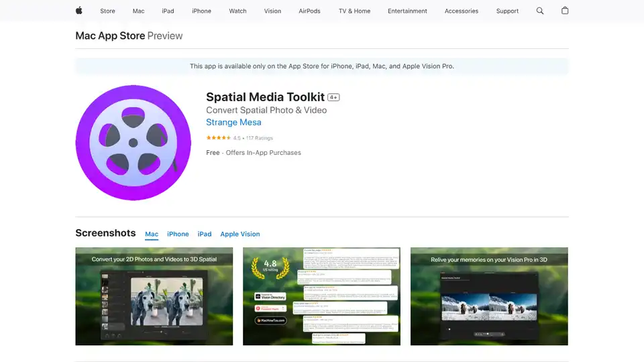Click the Spatial Media Toolkit title

pyautogui.click(x=266, y=97)
